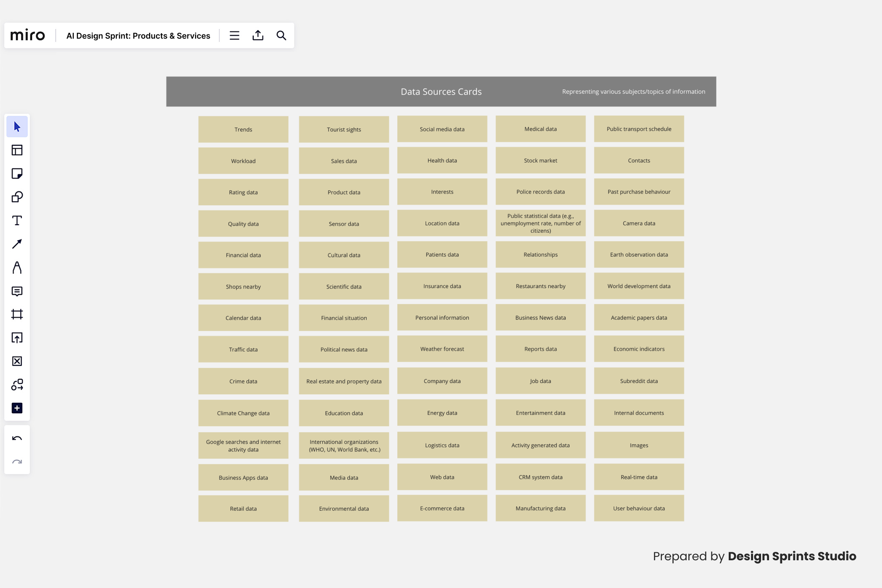Select the Weather forecast card
Viewport: 882px width, 588px height.
pos(442,349)
